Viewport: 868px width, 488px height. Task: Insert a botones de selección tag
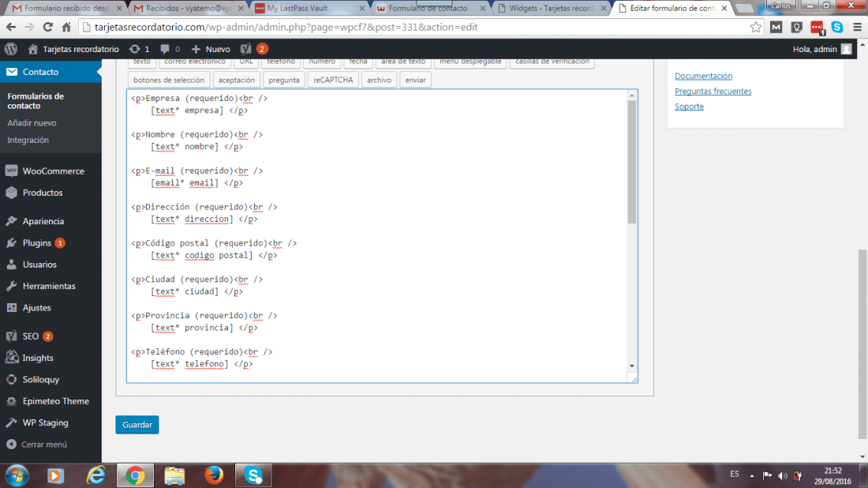pyautogui.click(x=169, y=80)
